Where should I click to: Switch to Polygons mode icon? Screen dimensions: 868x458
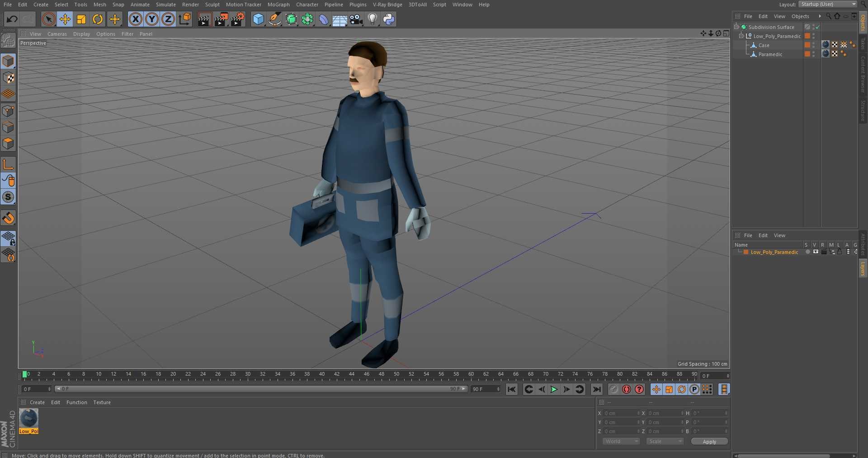tap(8, 143)
